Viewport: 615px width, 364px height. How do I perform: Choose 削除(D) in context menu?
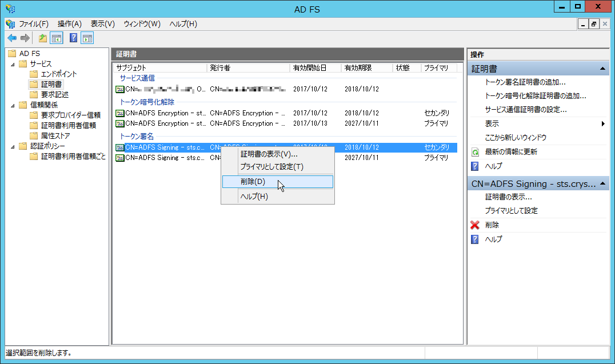[278, 182]
